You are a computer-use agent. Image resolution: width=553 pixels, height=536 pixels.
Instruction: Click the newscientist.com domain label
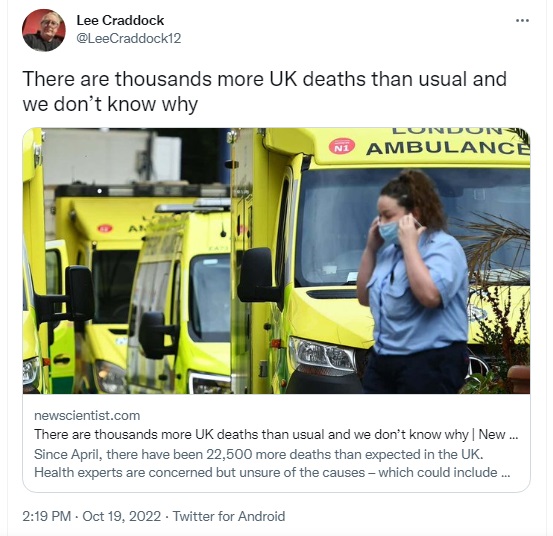coord(87,415)
